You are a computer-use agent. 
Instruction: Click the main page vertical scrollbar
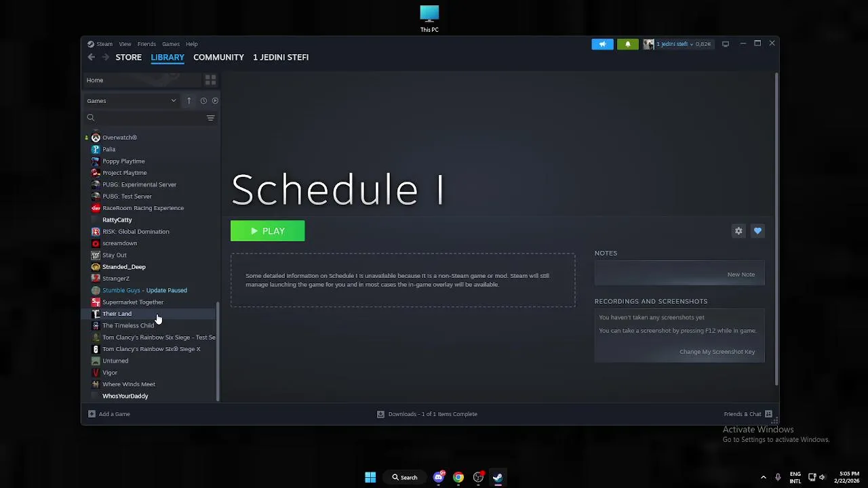[776, 228]
